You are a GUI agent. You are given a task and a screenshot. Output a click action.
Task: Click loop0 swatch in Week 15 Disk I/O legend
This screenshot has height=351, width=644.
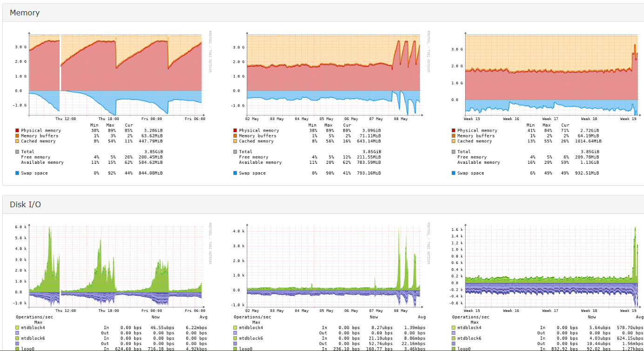click(x=454, y=349)
